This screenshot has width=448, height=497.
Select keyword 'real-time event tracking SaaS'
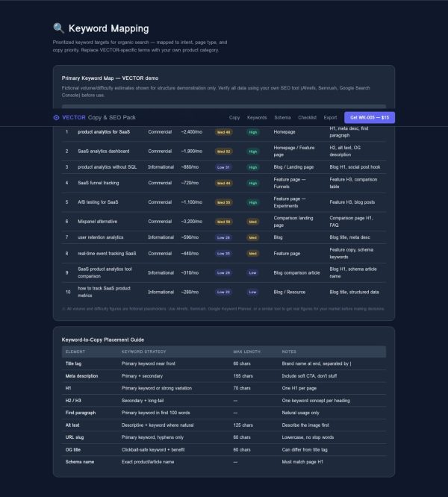(x=107, y=254)
